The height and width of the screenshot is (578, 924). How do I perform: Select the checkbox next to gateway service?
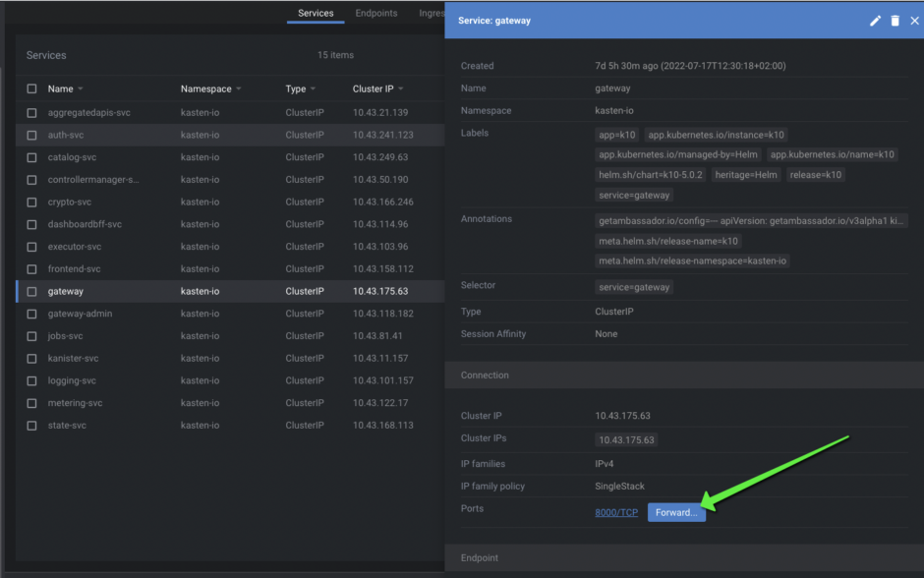(x=32, y=292)
